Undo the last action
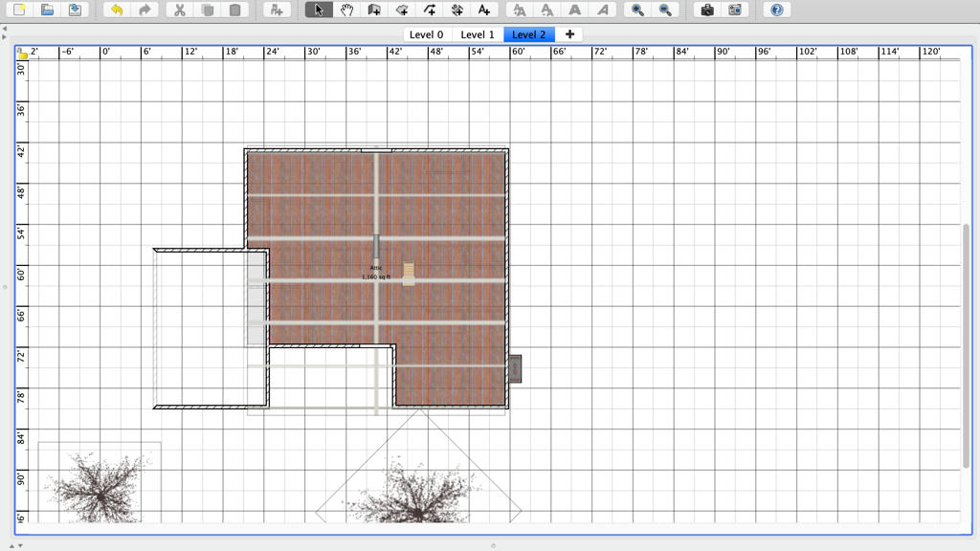The width and height of the screenshot is (980, 551). pos(116,10)
